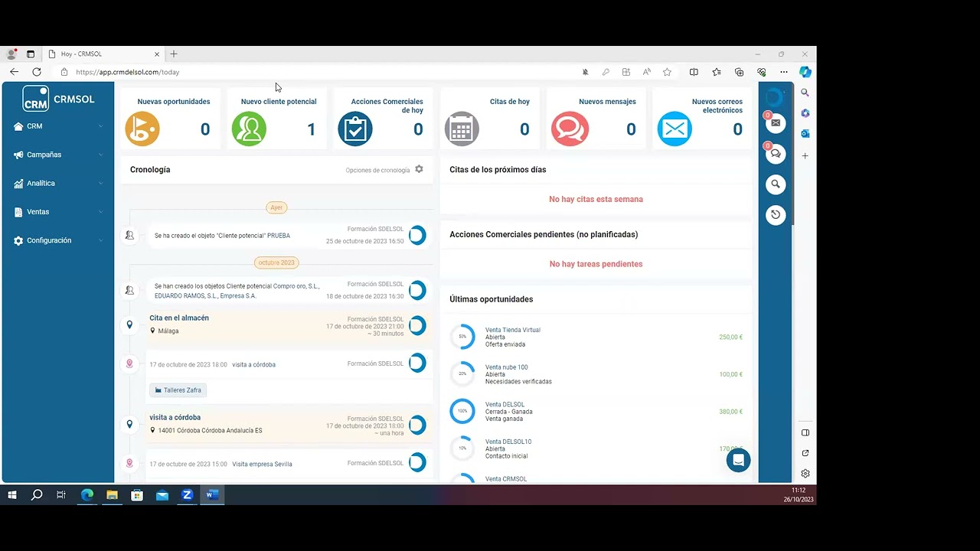The height and width of the screenshot is (551, 980).
Task: Expand the Campañas sidebar menu
Action: (58, 155)
